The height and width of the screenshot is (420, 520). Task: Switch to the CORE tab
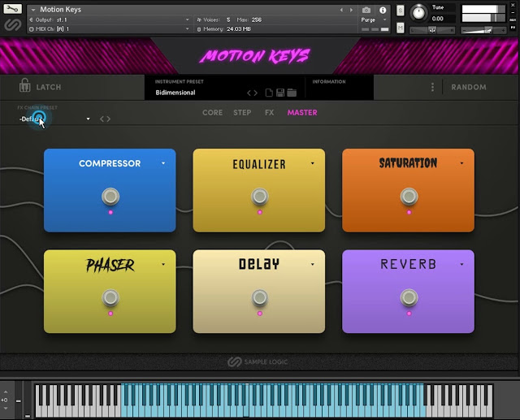point(212,113)
